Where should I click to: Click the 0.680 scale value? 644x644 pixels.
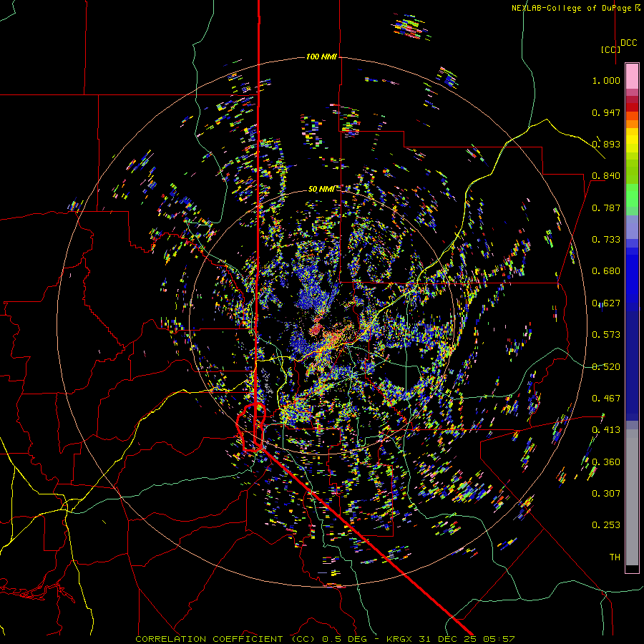pyautogui.click(x=606, y=271)
